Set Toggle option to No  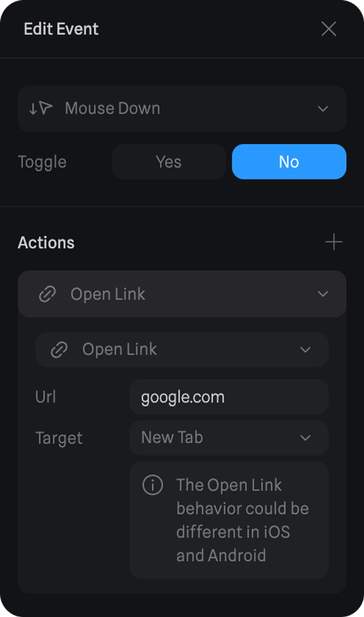click(289, 162)
